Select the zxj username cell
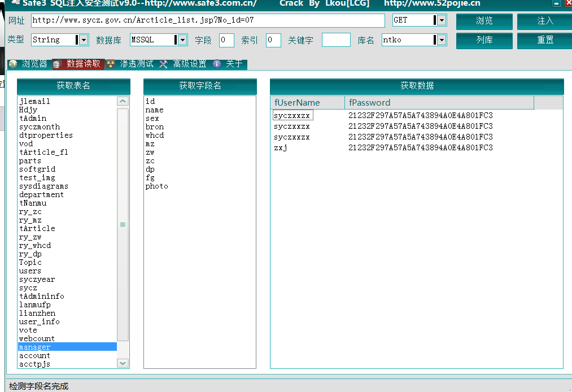This screenshot has height=392, width=572. (281, 148)
